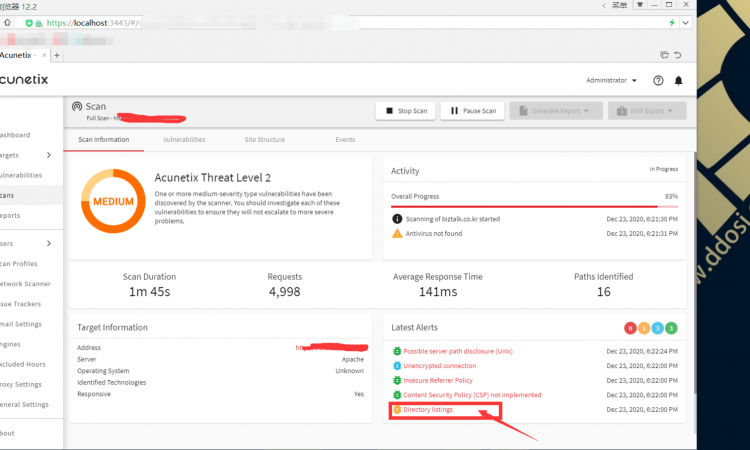Switch to the Scan Information tab
This screenshot has height=450, width=750.
[x=104, y=140]
